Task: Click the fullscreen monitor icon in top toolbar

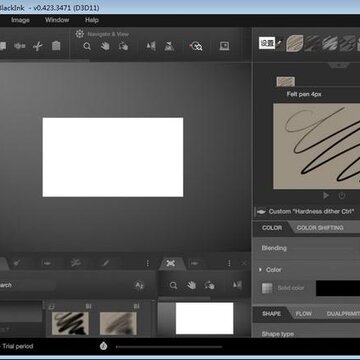Action: (224, 46)
